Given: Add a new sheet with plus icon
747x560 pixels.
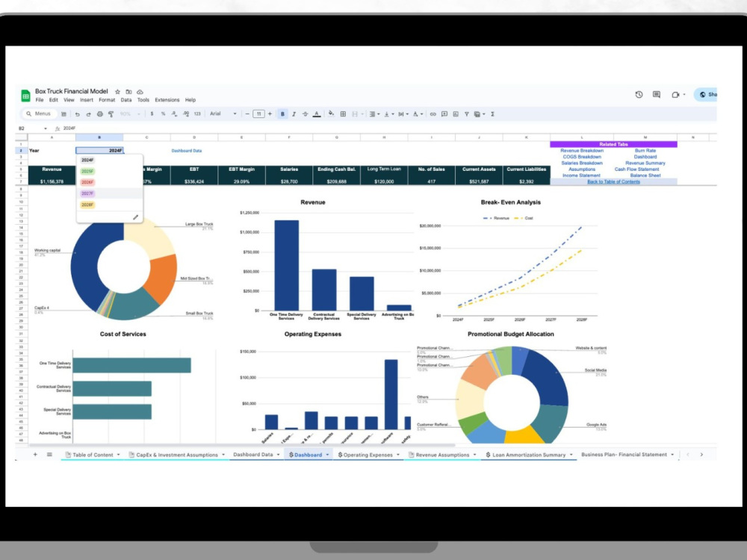Looking at the screenshot, I should (35, 455).
